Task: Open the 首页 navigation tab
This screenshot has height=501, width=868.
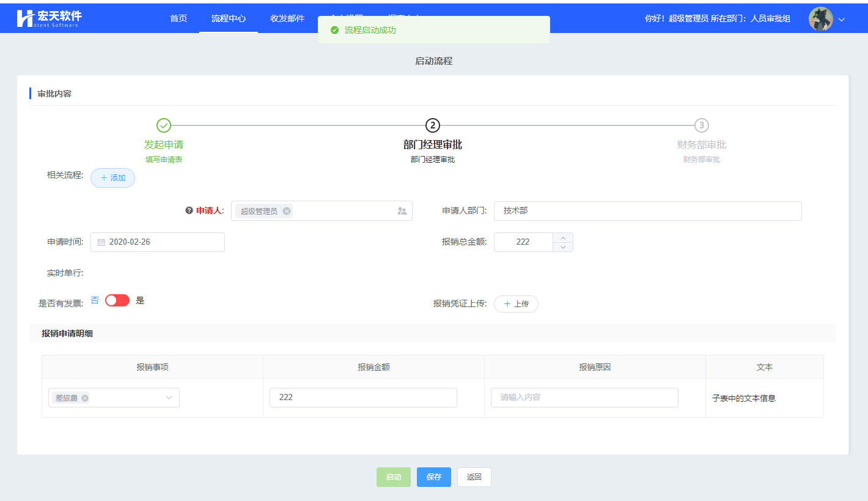Action: pyautogui.click(x=178, y=18)
